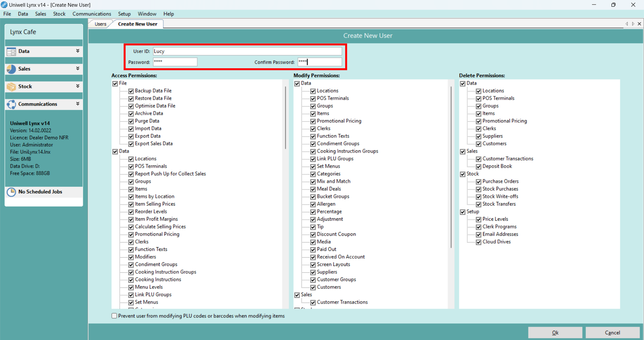This screenshot has width=644, height=340.
Task: Uncheck Purge Data access permission
Action: (x=131, y=121)
